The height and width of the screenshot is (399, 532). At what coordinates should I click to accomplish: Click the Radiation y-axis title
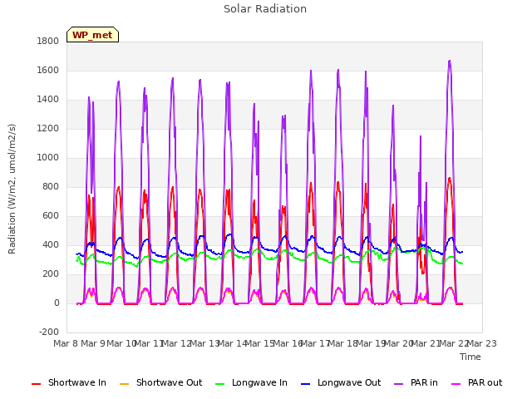pyautogui.click(x=12, y=189)
